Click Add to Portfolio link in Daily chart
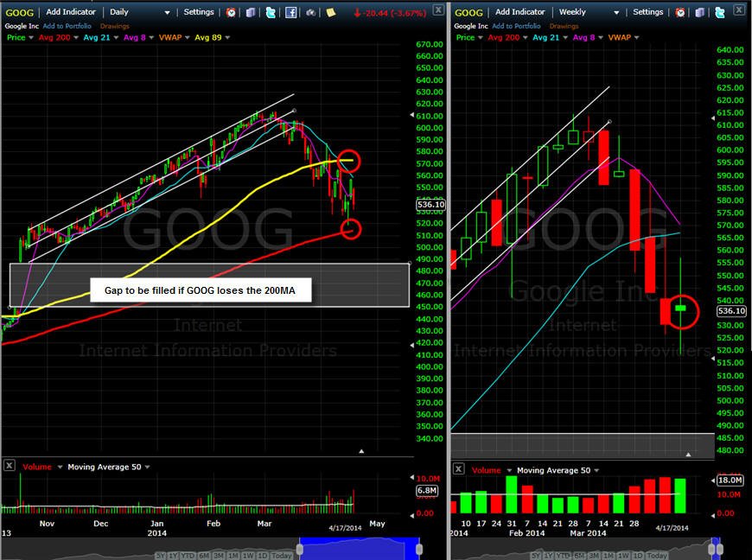Viewport: 752px width, 560px height. 67,26
